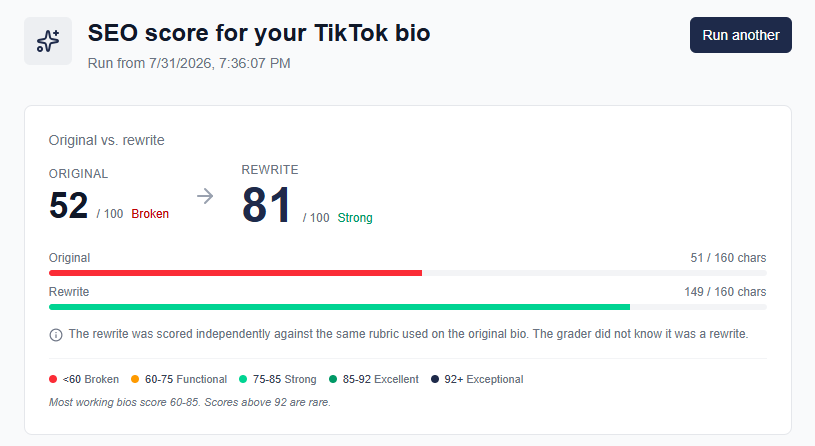This screenshot has width=815, height=446.
Task: Click the light green Strong legend dot
Action: point(243,379)
